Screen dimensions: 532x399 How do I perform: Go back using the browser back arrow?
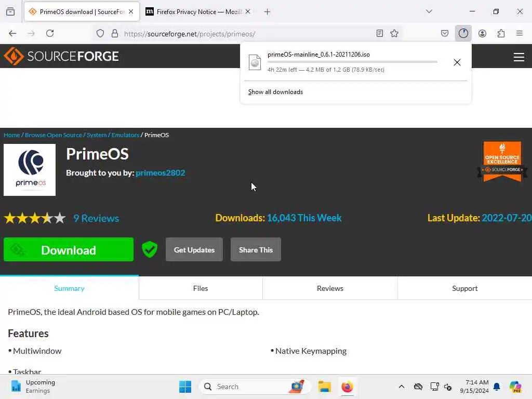pyautogui.click(x=12, y=33)
